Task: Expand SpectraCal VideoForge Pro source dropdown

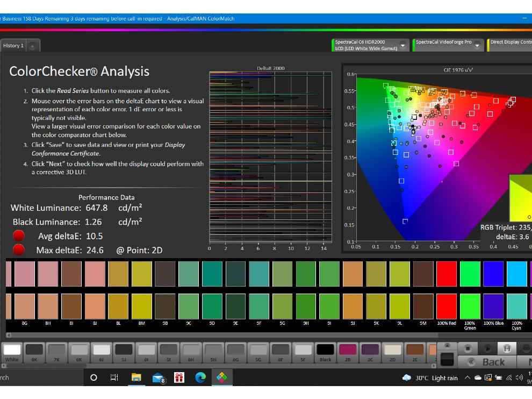Action: click(477, 45)
